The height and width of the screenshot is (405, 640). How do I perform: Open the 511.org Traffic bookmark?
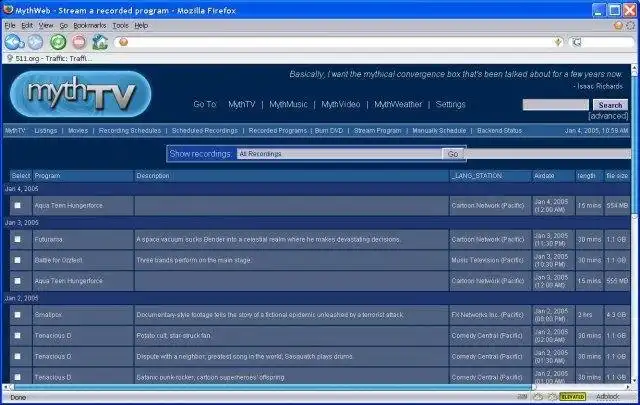coord(49,58)
